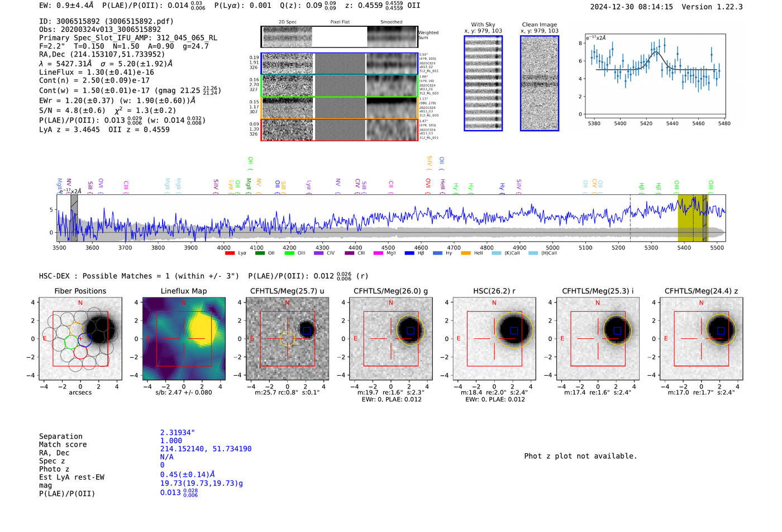Screen dimensions: 782x532
Task: Click the '2D Spec' column header
Action: point(288,22)
